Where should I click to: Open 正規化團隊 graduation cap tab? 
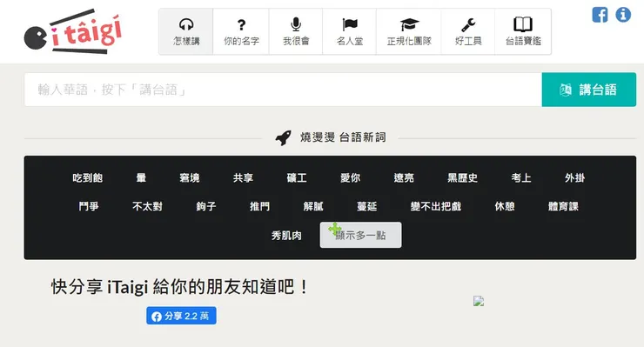pos(409,31)
